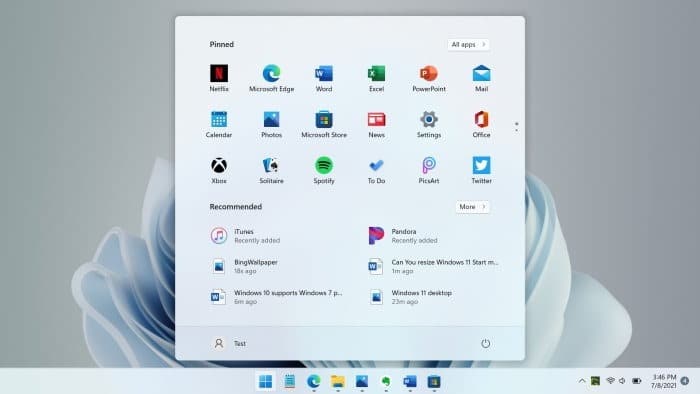The width and height of the screenshot is (700, 394).
Task: Click the Start button on the taskbar
Action: [266, 382]
